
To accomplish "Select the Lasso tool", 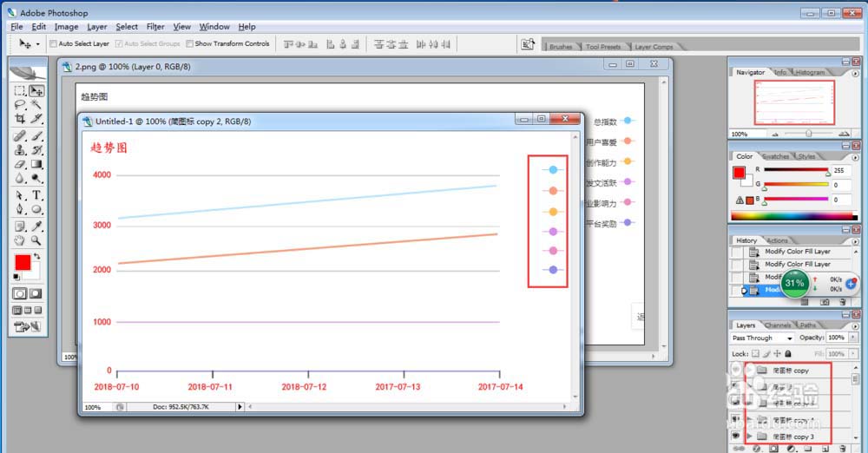I will (x=20, y=104).
